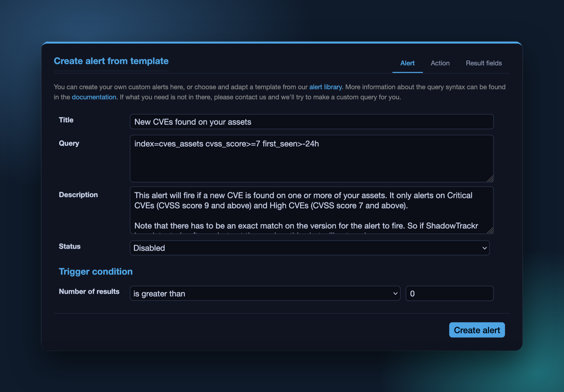564x392 pixels.
Task: Focus the Query text area
Action: pyautogui.click(x=311, y=158)
